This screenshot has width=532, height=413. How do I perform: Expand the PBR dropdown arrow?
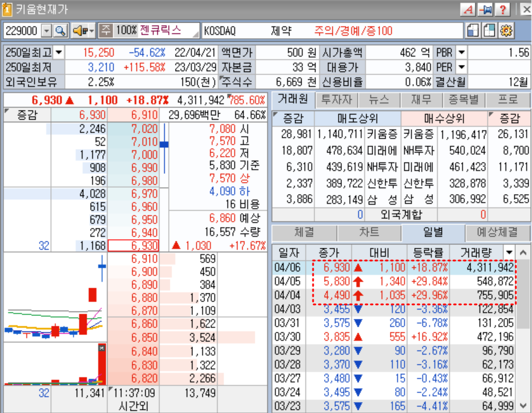click(x=462, y=52)
